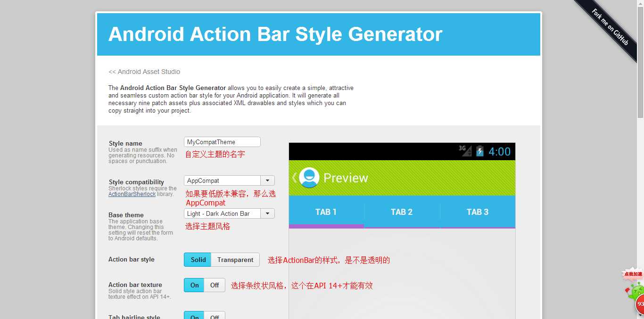Click the red 93 badge at right edge

(x=640, y=304)
